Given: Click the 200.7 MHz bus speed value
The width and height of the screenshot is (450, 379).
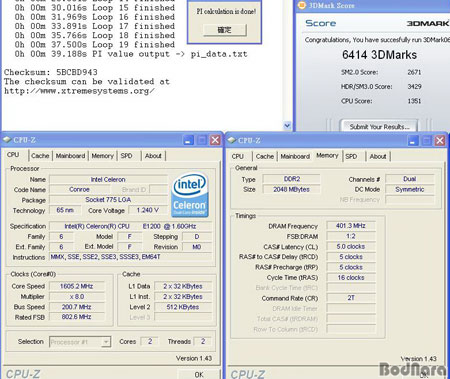Looking at the screenshot, I should coord(77,307).
